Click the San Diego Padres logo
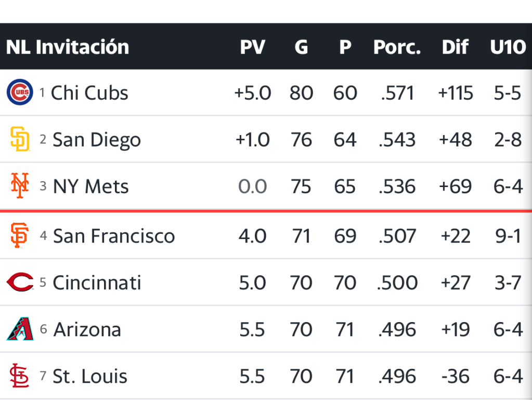532x400 pixels. pyautogui.click(x=20, y=140)
